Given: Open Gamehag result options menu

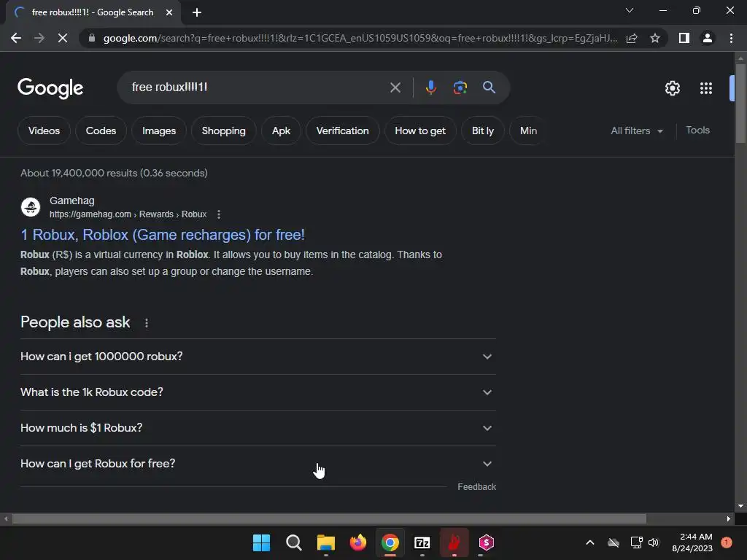Looking at the screenshot, I should coord(219,214).
